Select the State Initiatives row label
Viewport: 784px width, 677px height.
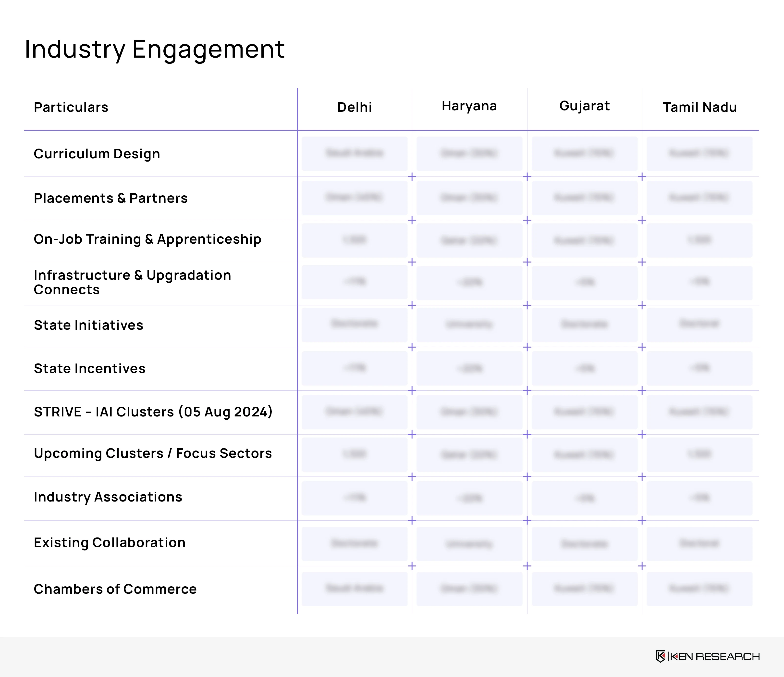pyautogui.click(x=88, y=325)
